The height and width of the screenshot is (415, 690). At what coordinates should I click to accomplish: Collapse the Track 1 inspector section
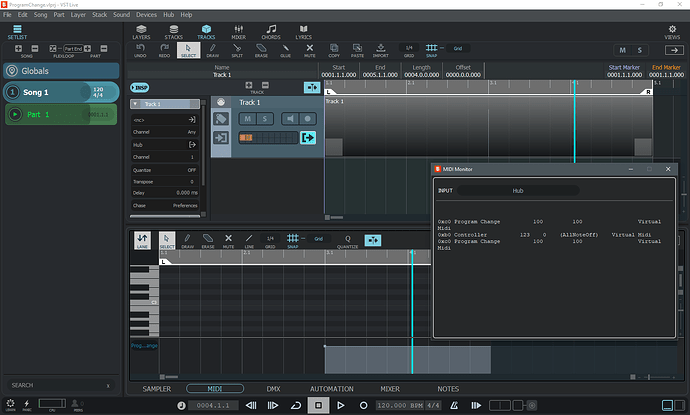click(136, 104)
